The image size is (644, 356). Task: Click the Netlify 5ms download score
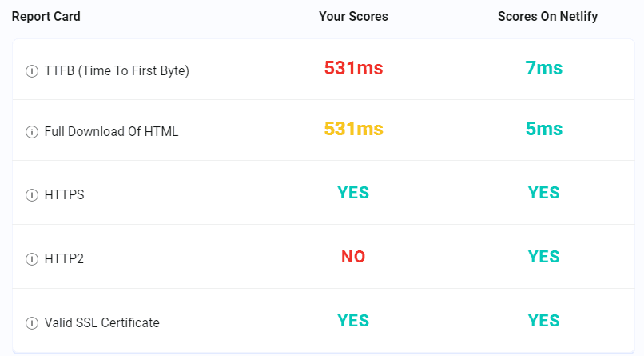coord(544,129)
